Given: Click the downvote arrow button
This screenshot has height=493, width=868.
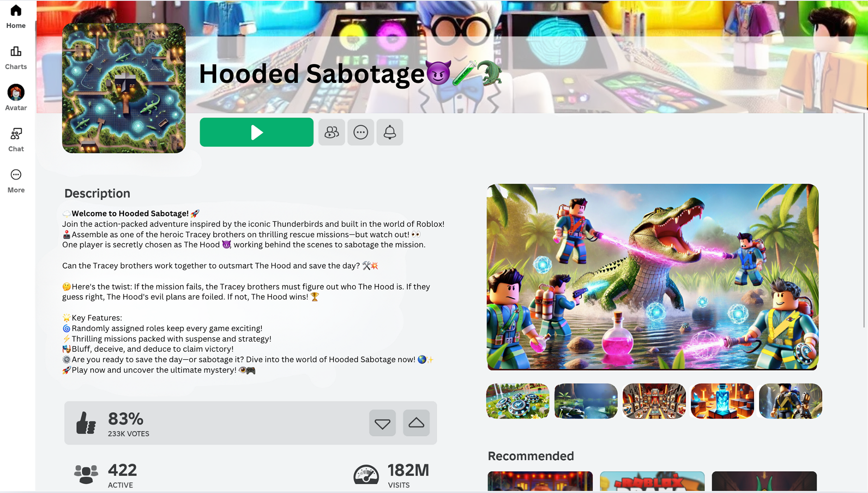Looking at the screenshot, I should pos(382,423).
